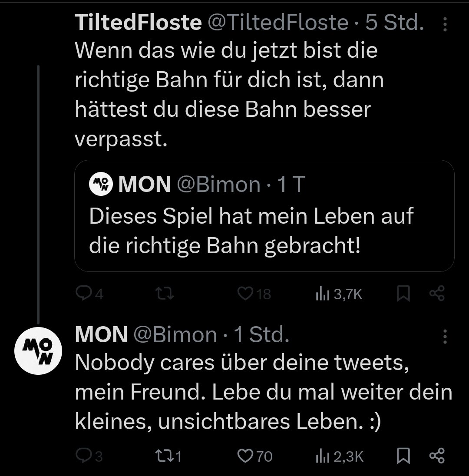Open reply on TiltedFloste's tweet
The width and height of the screenshot is (469, 476).
point(89,294)
